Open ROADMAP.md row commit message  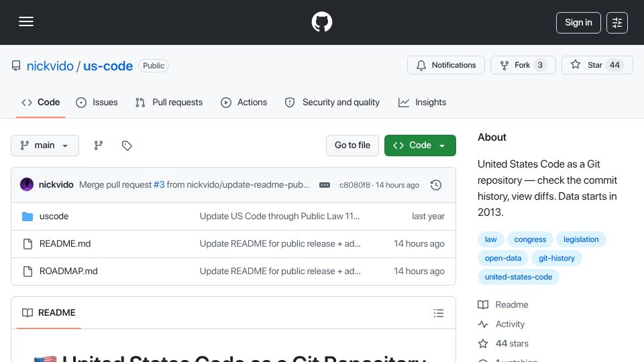pos(280,271)
